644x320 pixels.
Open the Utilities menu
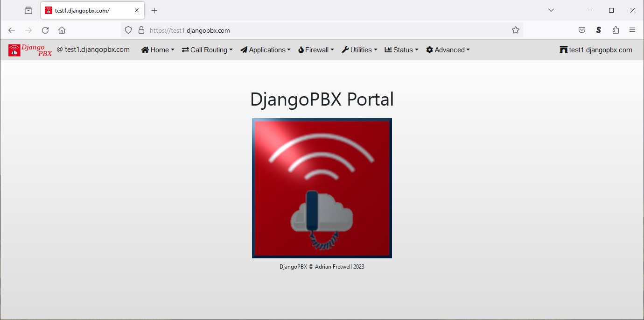click(359, 50)
